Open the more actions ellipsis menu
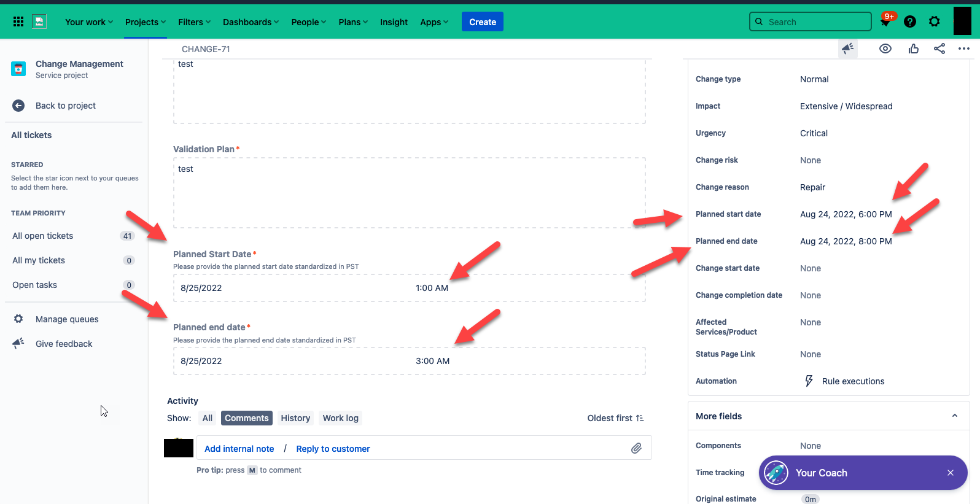 (964, 48)
